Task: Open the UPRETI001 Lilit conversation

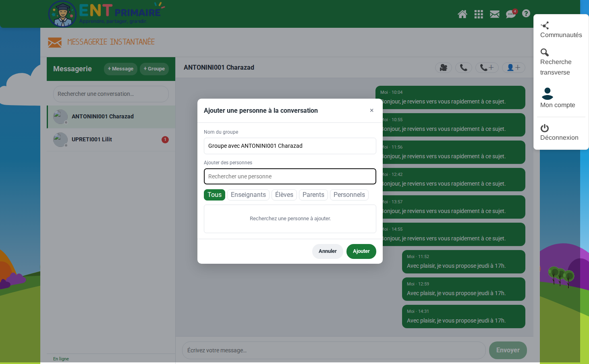Action: pos(111,140)
